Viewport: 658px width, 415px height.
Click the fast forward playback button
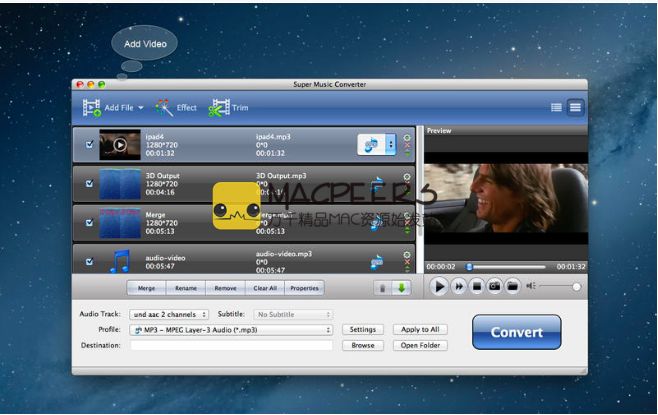pos(459,287)
